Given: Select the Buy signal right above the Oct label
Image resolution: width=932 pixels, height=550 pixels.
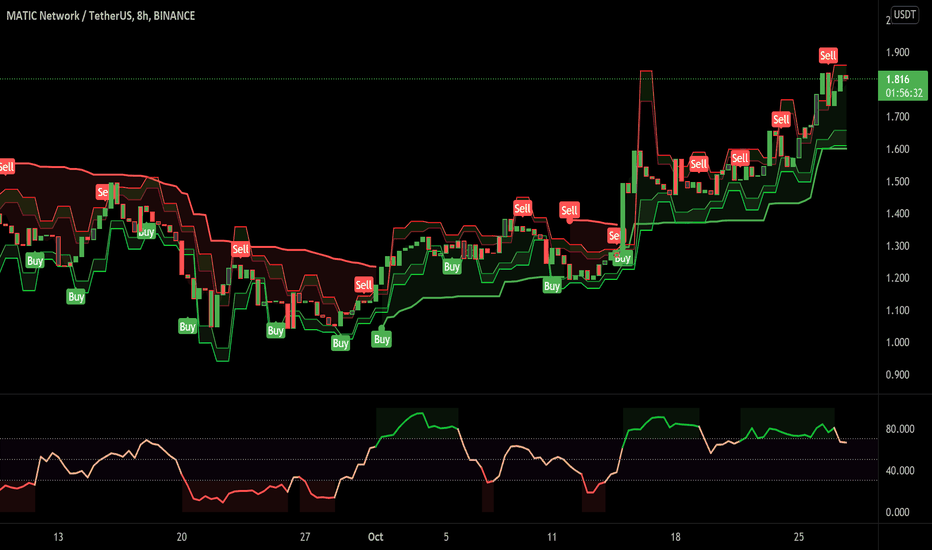Looking at the screenshot, I should coord(382,339).
